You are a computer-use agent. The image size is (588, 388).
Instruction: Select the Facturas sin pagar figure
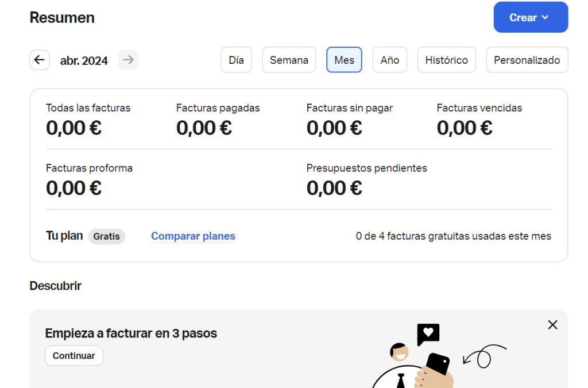coord(334,128)
